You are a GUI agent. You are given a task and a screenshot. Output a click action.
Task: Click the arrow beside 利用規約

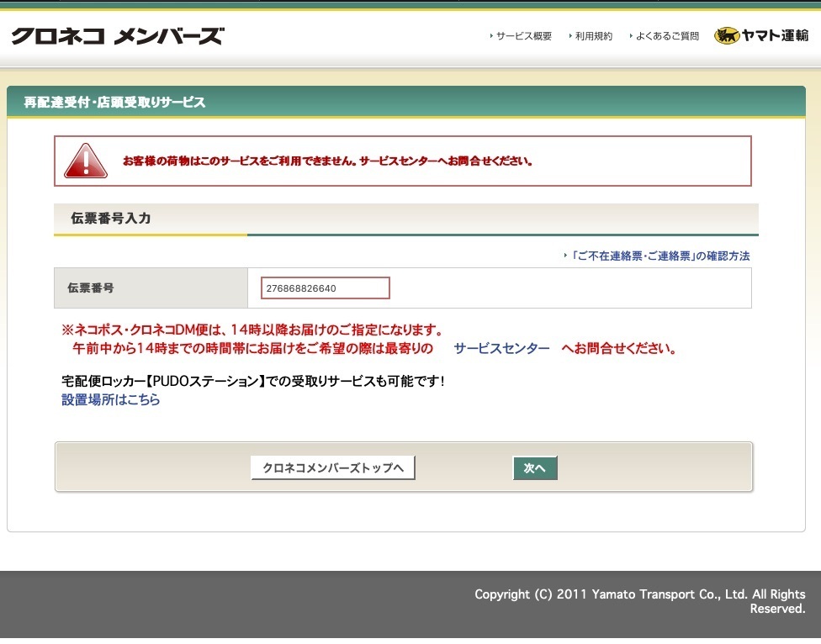pos(570,36)
